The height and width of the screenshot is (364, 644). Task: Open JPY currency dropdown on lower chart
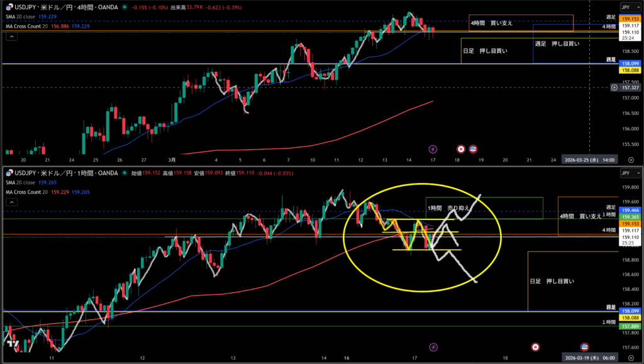[626, 172]
